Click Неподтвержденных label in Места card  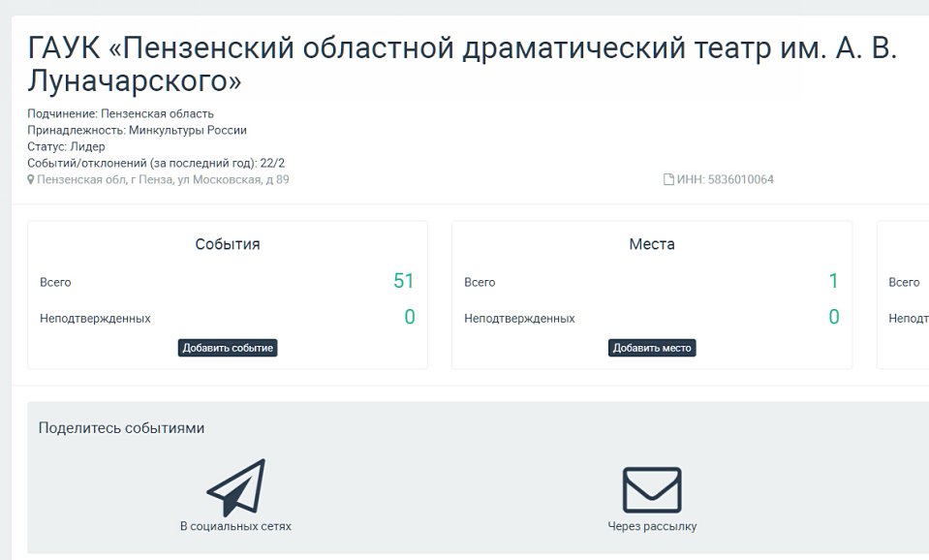(519, 319)
